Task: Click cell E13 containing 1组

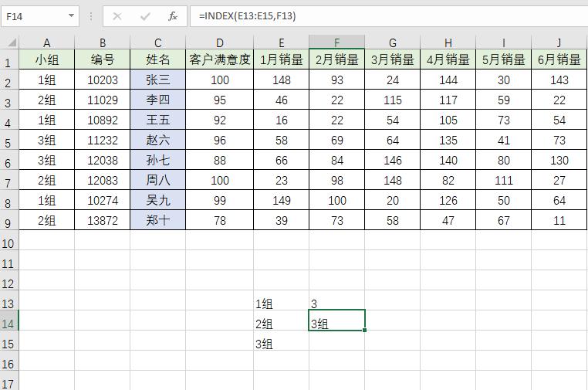Action: point(281,300)
